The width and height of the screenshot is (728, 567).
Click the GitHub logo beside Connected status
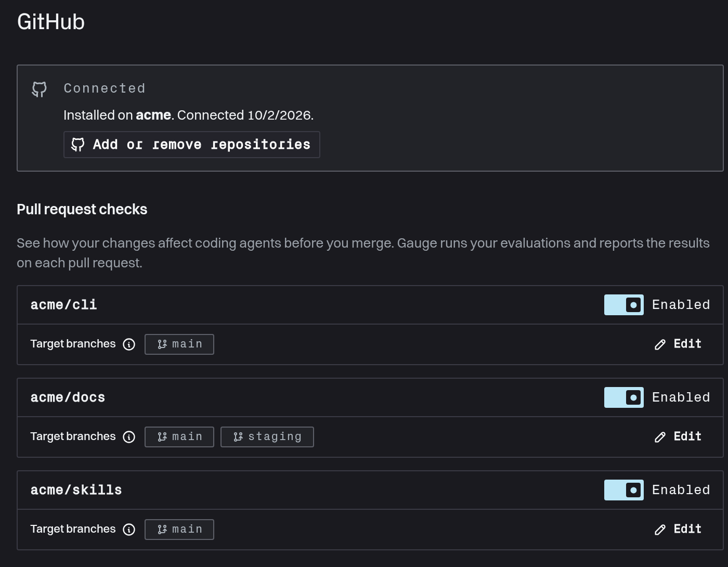[39, 89]
